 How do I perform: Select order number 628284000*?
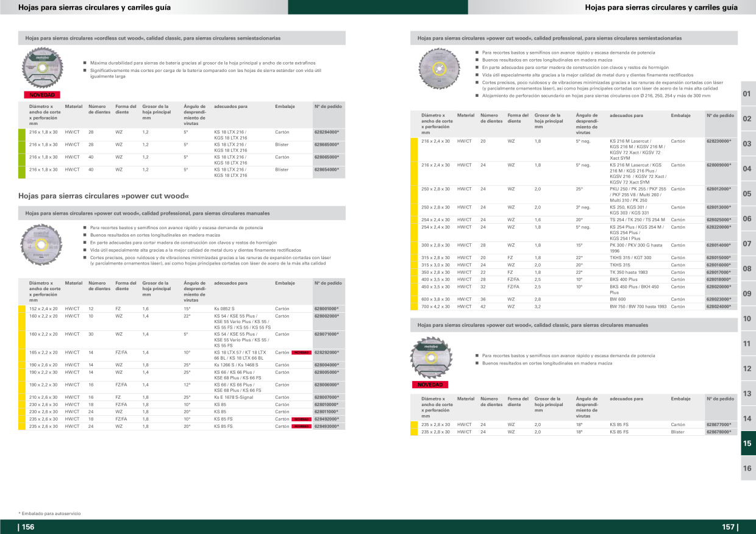pyautogui.click(x=327, y=132)
